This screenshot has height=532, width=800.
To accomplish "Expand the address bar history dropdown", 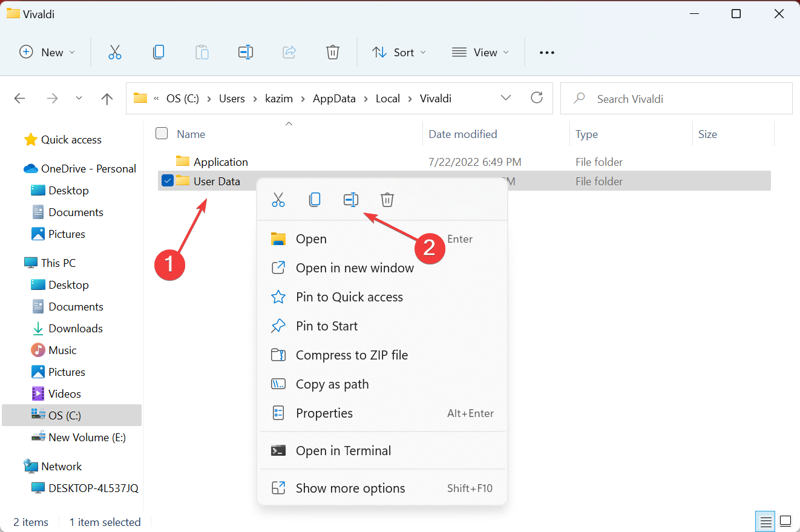I will click(506, 98).
